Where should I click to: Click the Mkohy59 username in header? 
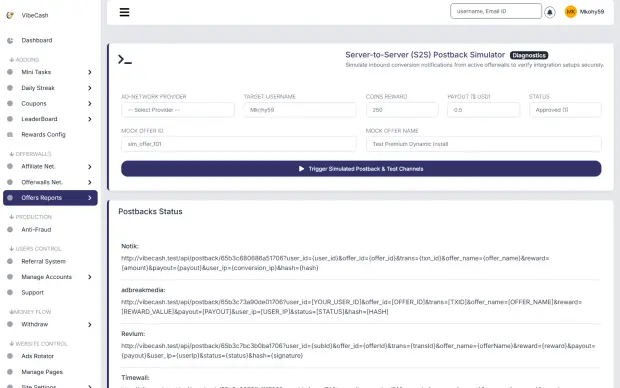[x=592, y=12]
